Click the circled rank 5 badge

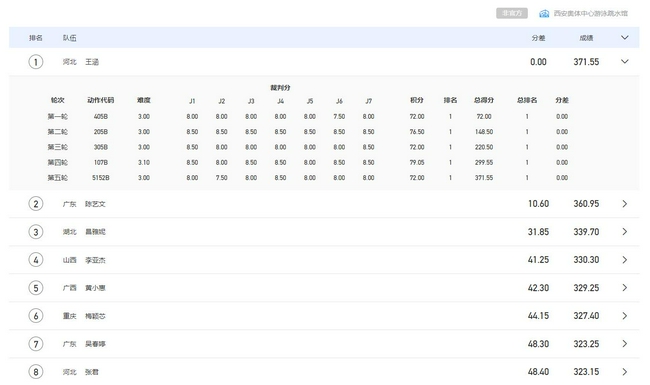point(36,288)
